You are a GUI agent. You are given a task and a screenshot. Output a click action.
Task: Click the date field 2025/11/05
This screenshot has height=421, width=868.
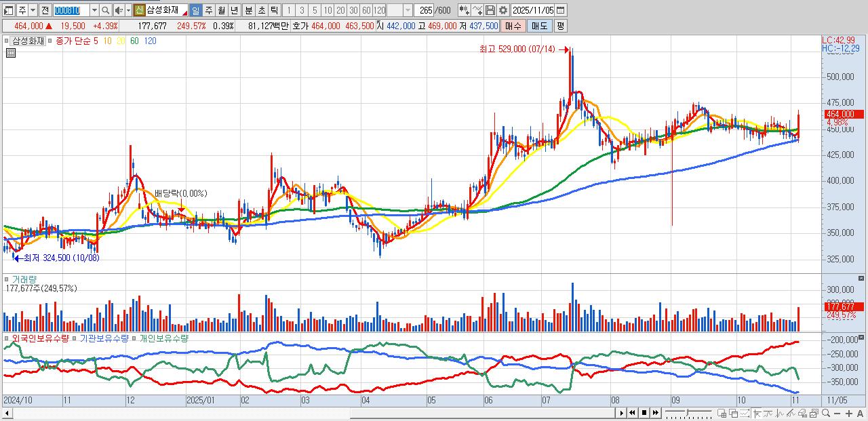pos(533,10)
